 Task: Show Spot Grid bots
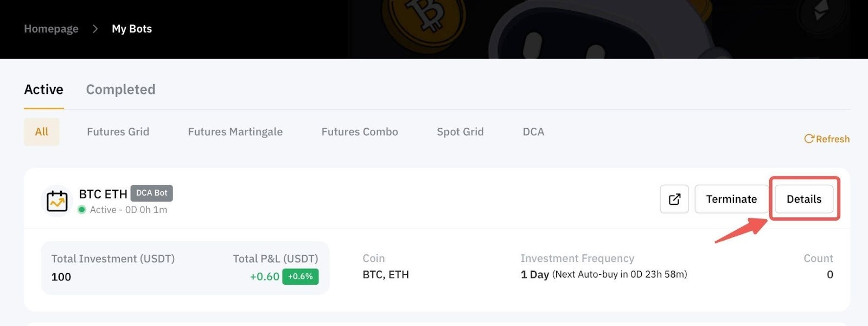[x=460, y=132]
